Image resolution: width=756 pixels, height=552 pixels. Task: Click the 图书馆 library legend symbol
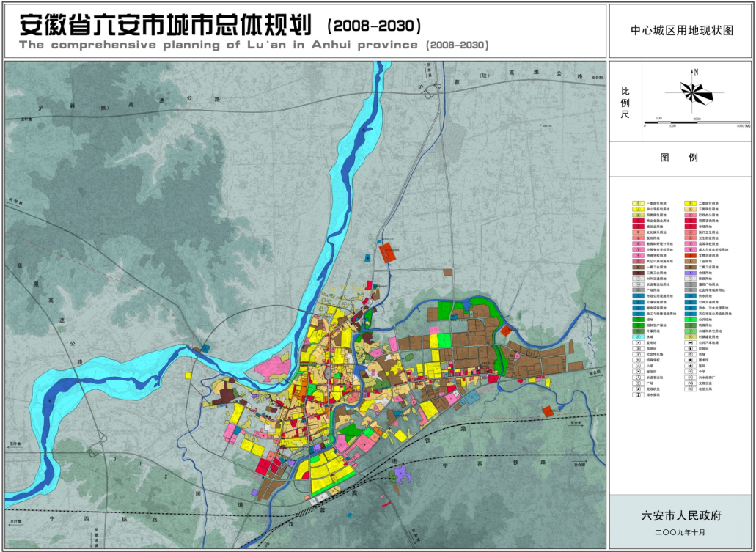coord(691,360)
